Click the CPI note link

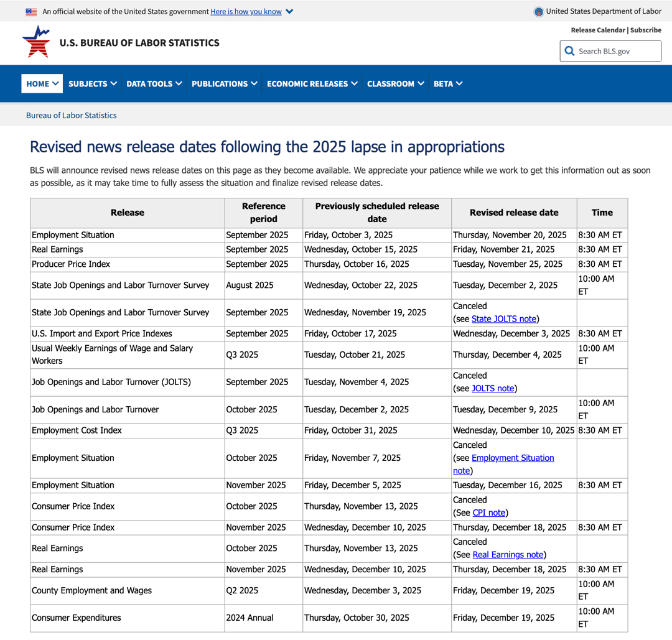[x=488, y=512]
